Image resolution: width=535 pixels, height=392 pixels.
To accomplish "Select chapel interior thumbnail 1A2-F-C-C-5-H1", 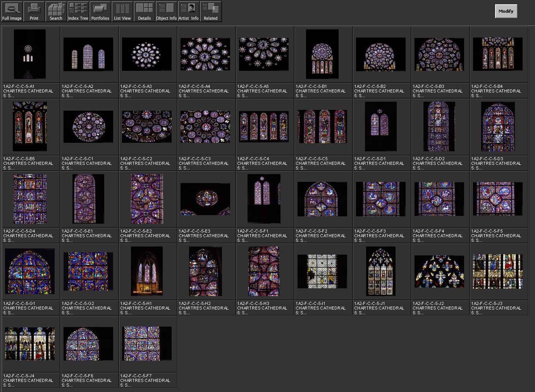I will (x=147, y=271).
